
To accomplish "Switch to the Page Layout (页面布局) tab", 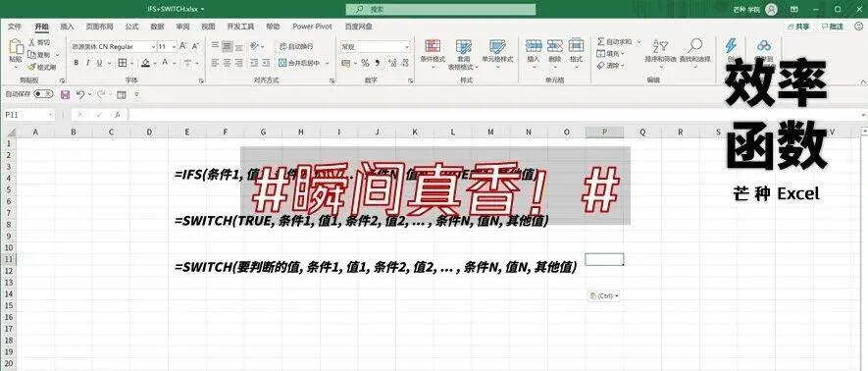I will (100, 26).
